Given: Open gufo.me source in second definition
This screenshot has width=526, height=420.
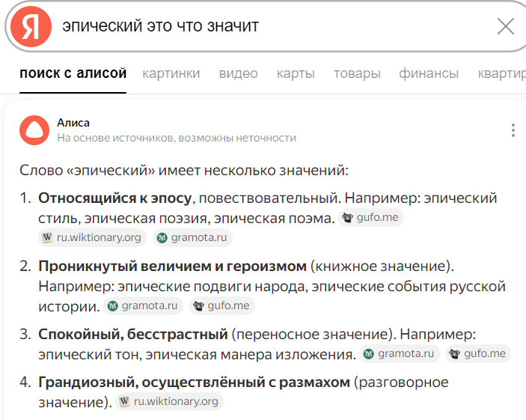Looking at the screenshot, I should (x=221, y=305).
